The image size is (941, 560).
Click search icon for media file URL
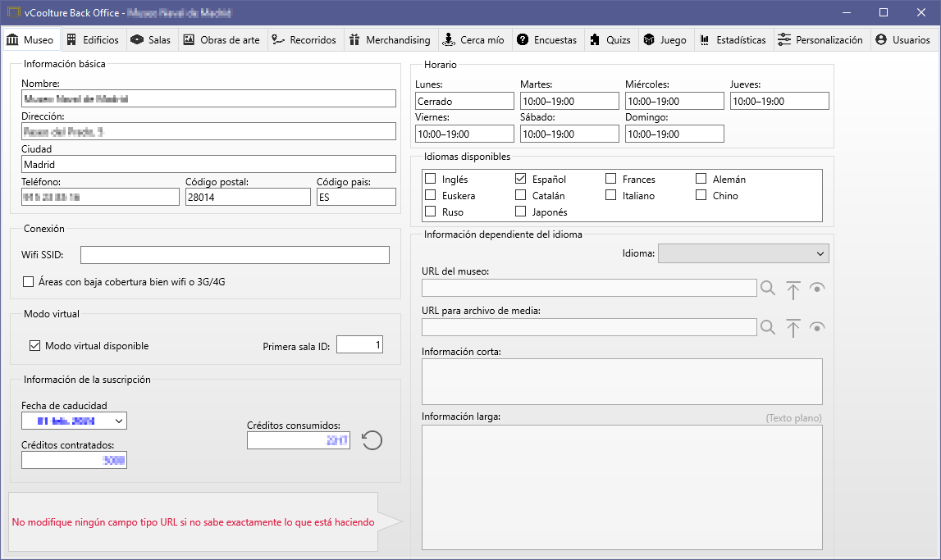(x=768, y=327)
